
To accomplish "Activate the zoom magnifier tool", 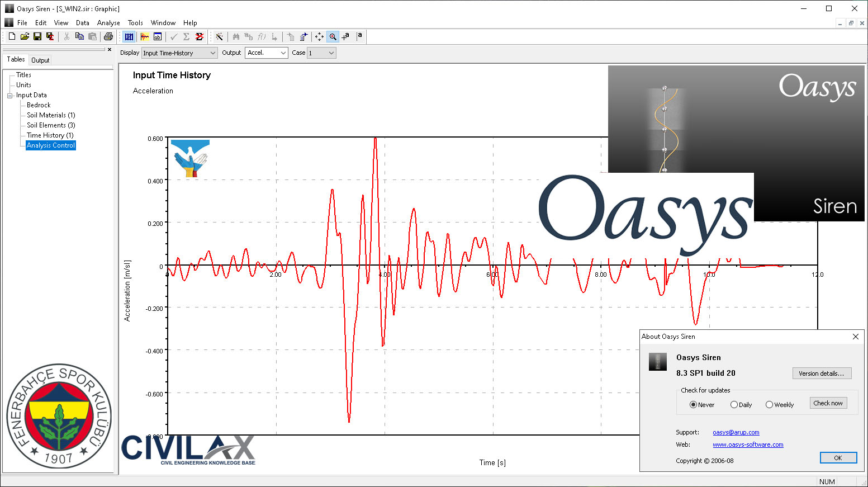I will (333, 36).
